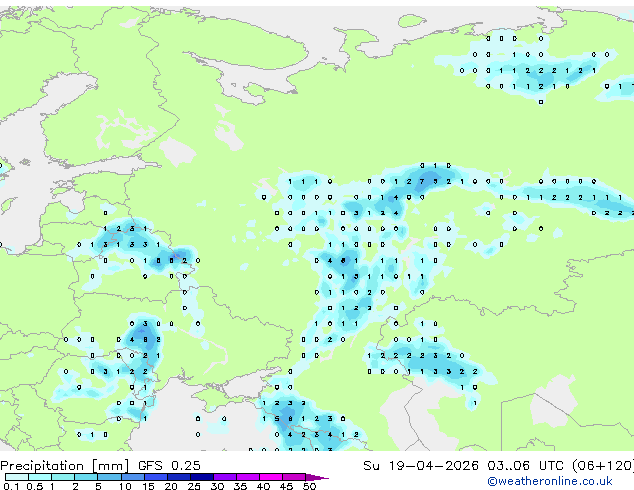Pick the 5–10 mm legend color swatch
Screen dimensions: 634x490
(x=109, y=477)
